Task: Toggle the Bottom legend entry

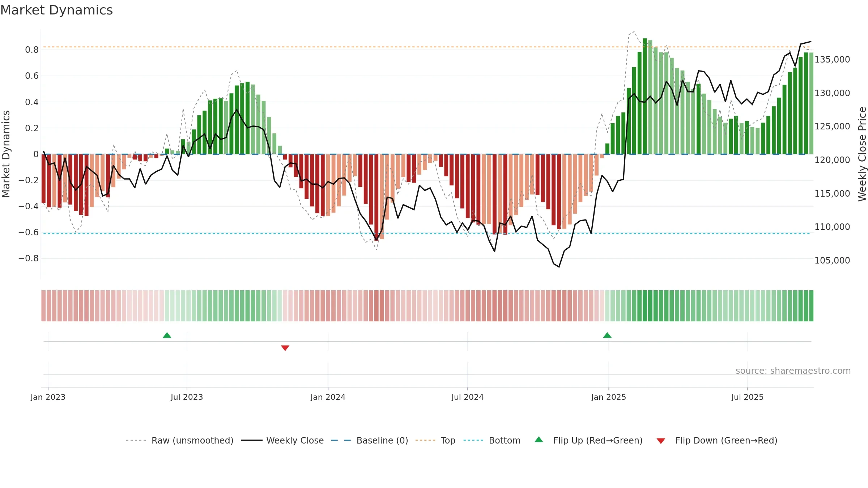Action: coord(492,440)
